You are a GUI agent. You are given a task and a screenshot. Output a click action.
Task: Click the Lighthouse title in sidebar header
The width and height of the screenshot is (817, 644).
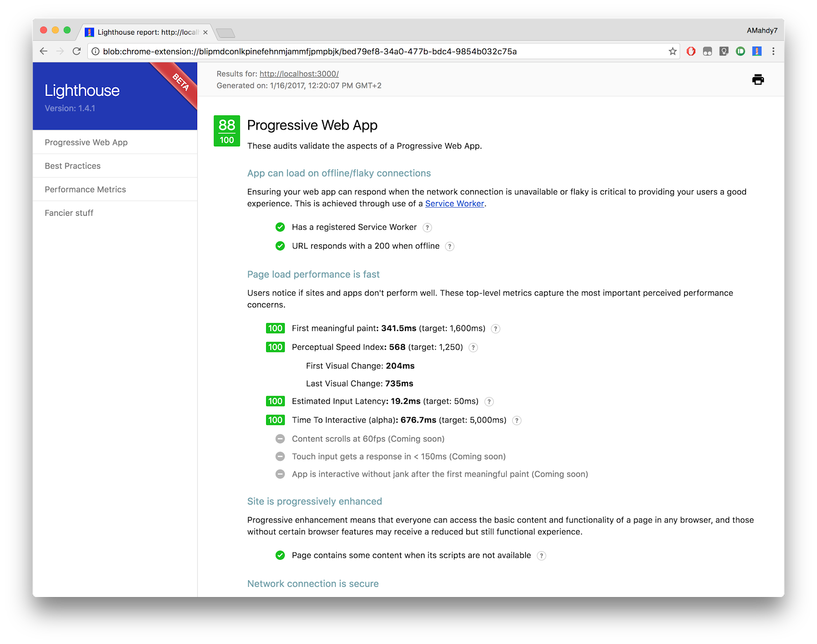click(x=82, y=90)
